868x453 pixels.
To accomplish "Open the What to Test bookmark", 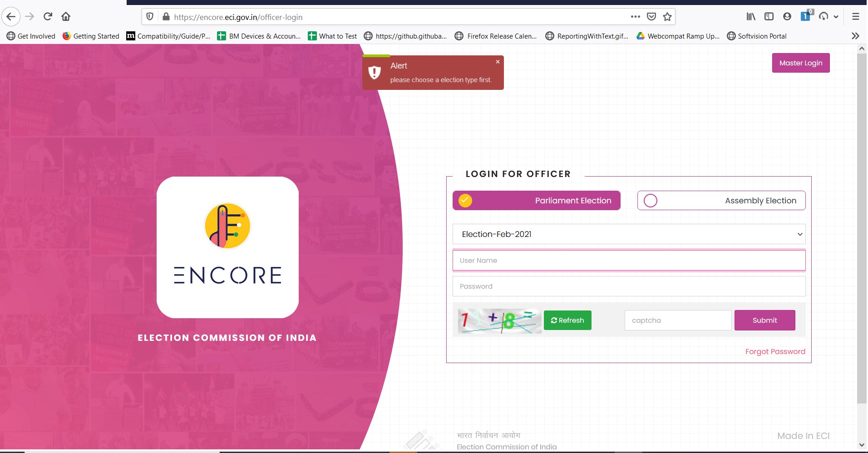I will click(332, 36).
